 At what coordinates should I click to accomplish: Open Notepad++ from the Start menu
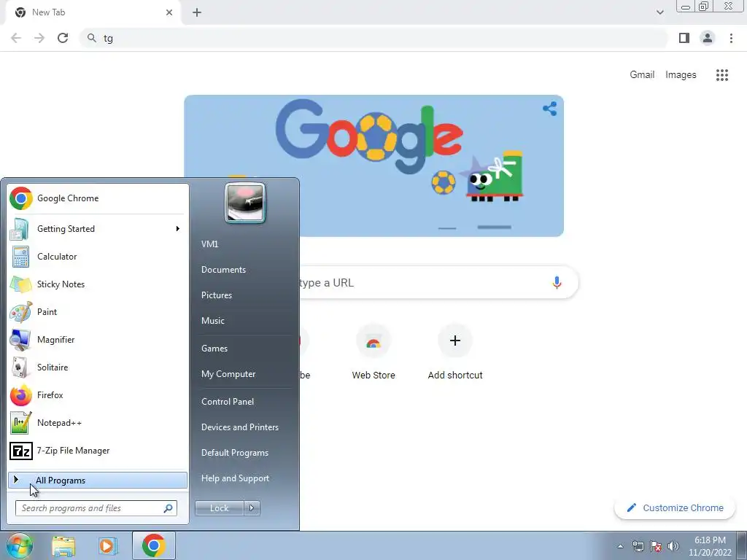pos(98,423)
